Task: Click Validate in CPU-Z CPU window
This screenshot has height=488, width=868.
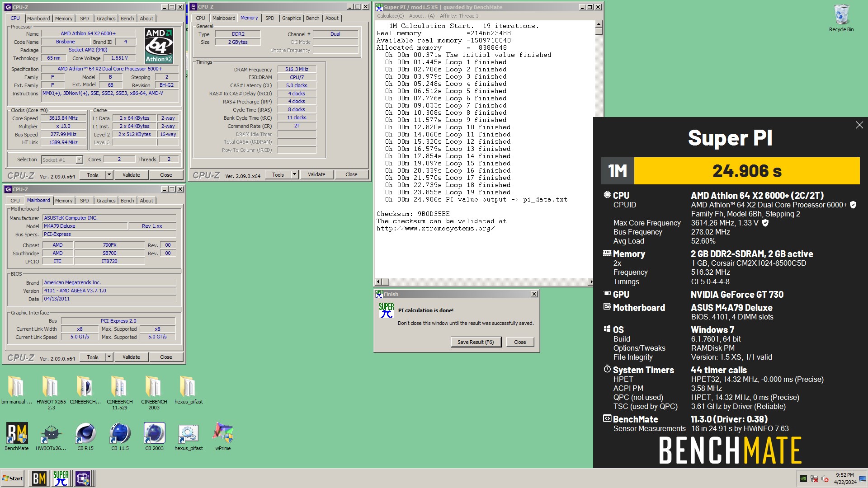Action: 131,175
